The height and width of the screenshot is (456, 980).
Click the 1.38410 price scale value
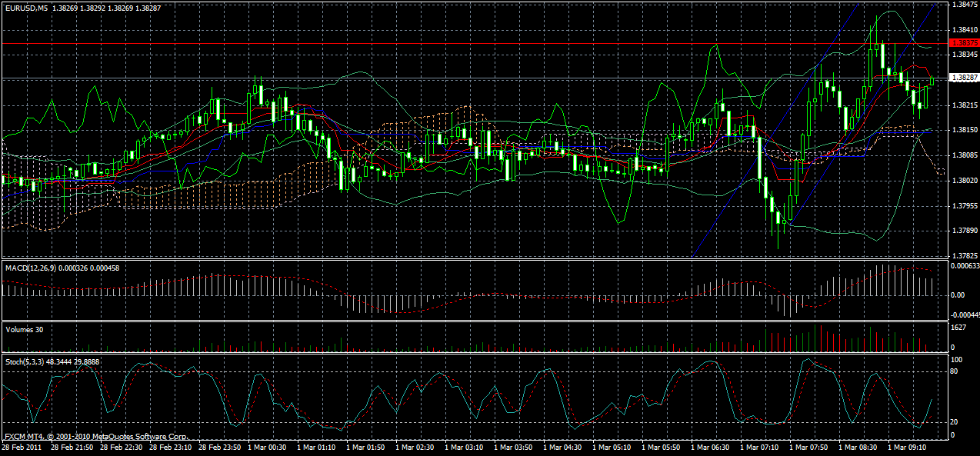[965, 30]
